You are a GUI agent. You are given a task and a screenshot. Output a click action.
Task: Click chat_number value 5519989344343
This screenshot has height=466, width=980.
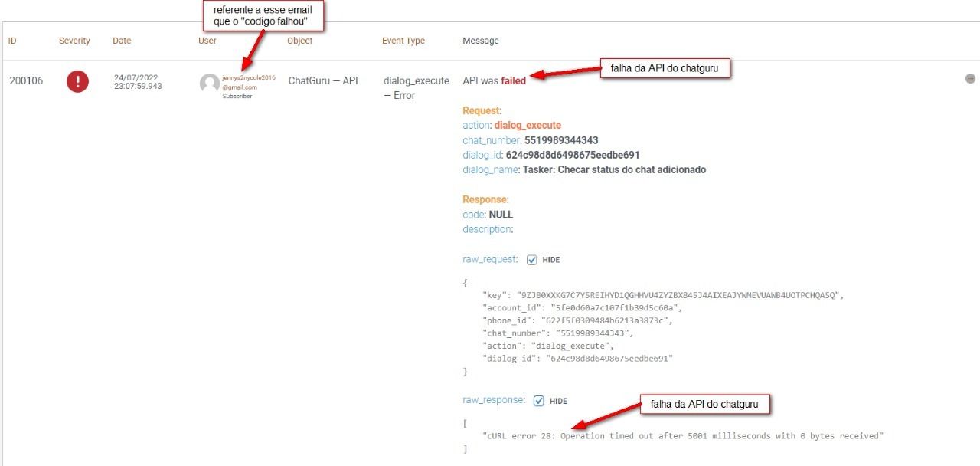point(561,140)
